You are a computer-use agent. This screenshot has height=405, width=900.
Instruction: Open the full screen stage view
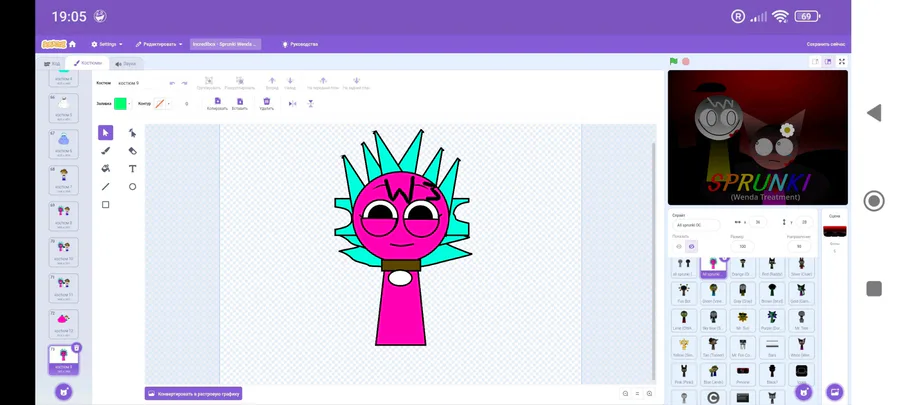pyautogui.click(x=842, y=61)
